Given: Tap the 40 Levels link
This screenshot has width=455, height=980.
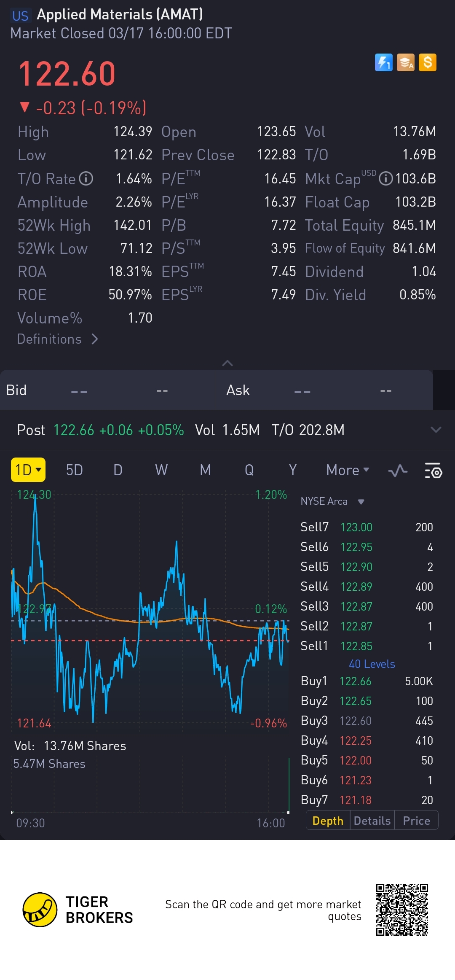Looking at the screenshot, I should (x=372, y=664).
